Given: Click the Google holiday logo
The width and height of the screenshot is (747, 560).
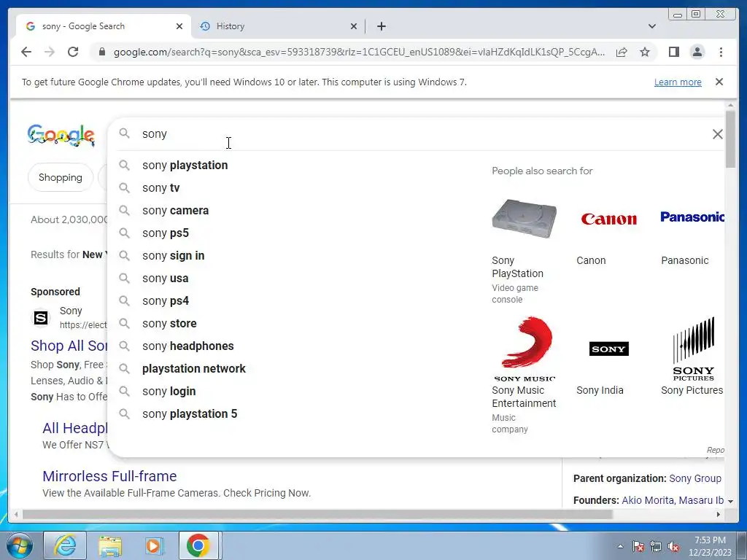Looking at the screenshot, I should point(61,135).
